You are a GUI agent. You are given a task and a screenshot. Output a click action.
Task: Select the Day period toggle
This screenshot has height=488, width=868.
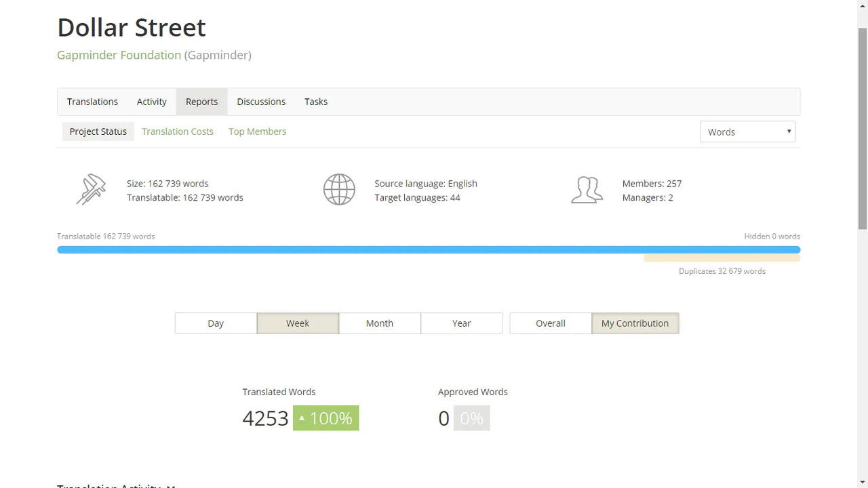tap(216, 323)
